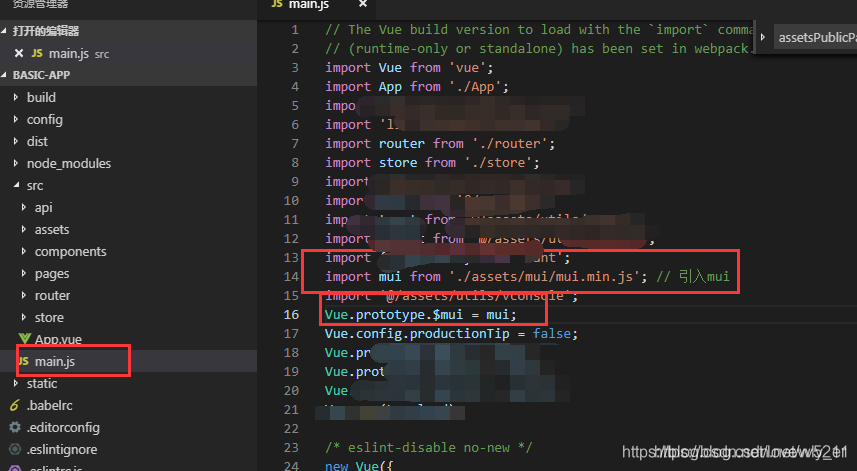This screenshot has width=857, height=471.
Task: Click the JS icon beside main.js in tree
Action: point(24,361)
